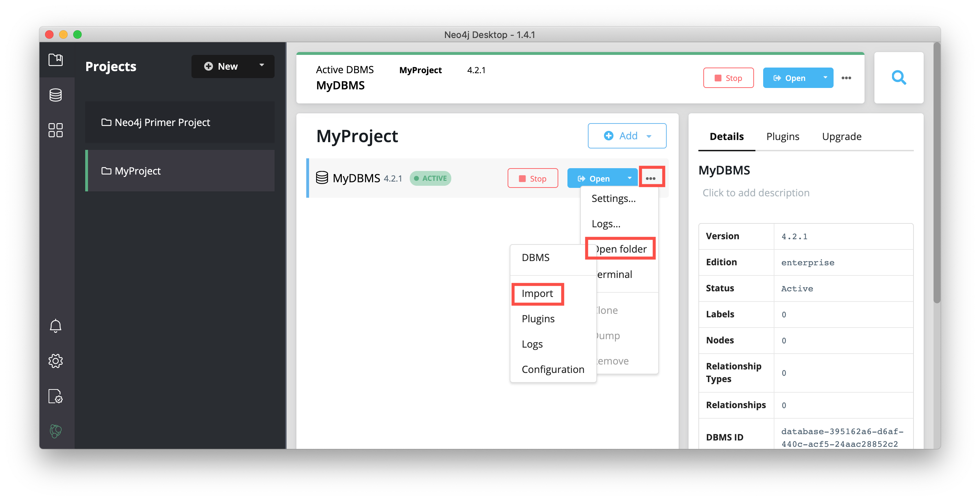Open the notifications bell icon

56,326
